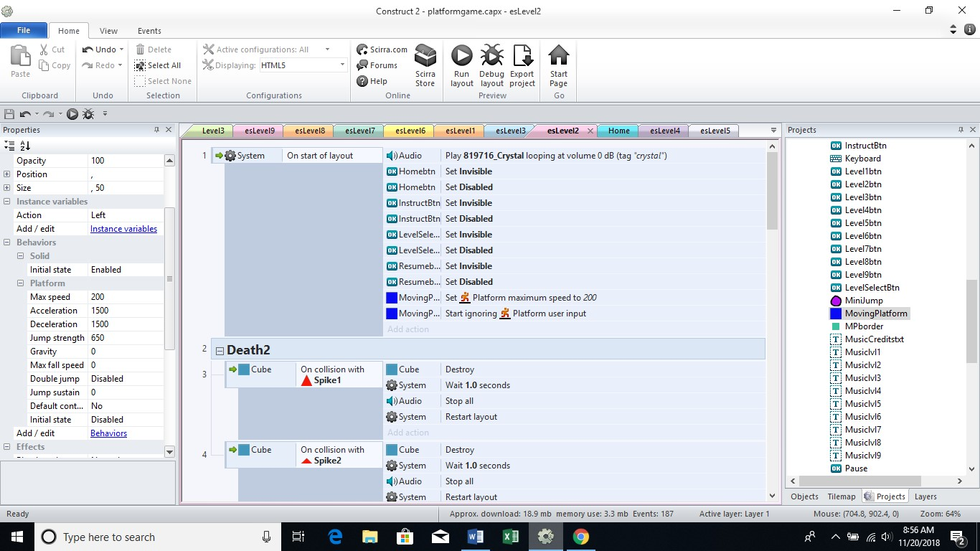Image resolution: width=980 pixels, height=551 pixels.
Task: Collapse the Death2 event group
Action: [x=220, y=350]
